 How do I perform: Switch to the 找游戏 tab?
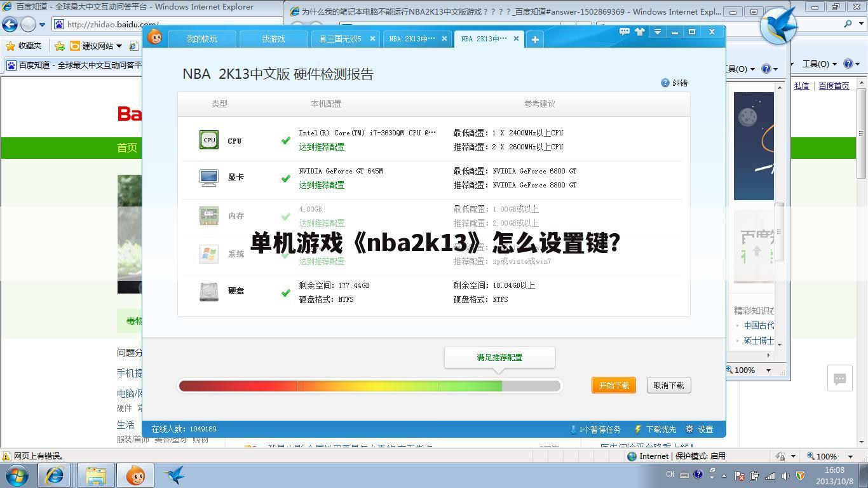pos(273,39)
